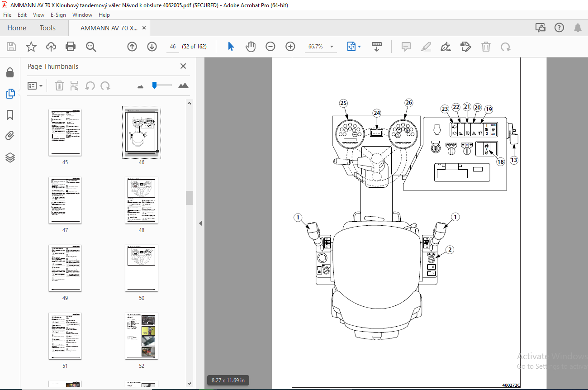This screenshot has height=390, width=588.
Task: Expand the thumbnails options menu dropdown
Action: tap(35, 86)
